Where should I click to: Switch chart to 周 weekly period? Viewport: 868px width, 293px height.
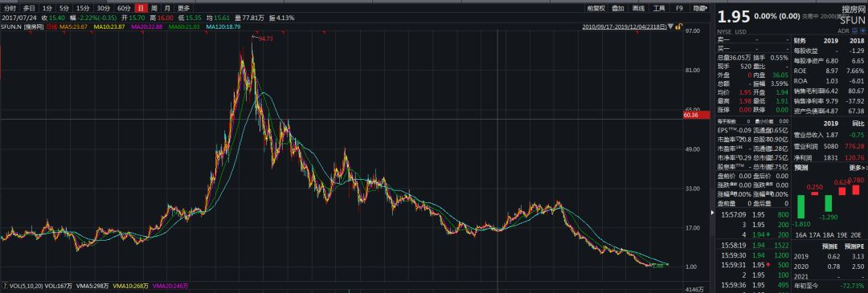click(154, 8)
